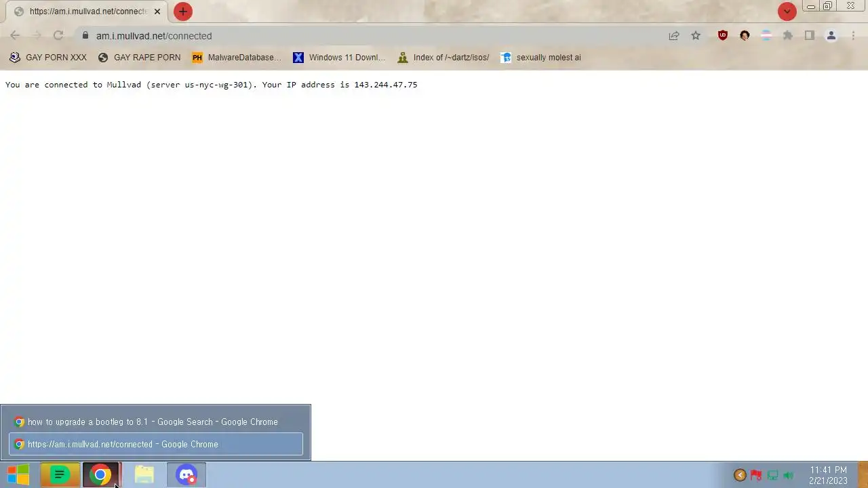868x488 pixels.
Task: Select the am.i.mullvad.net/connected browser tab
Action: [x=87, y=12]
